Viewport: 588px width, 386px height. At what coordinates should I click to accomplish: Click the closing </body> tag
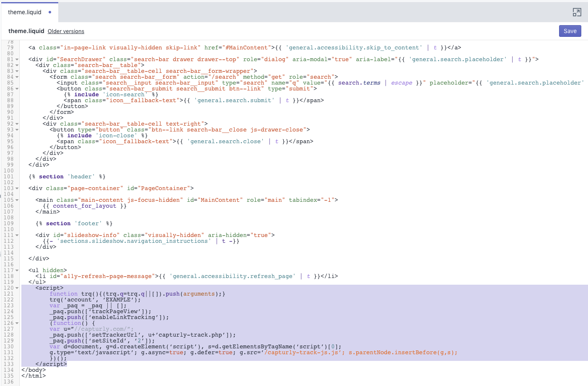pos(34,370)
